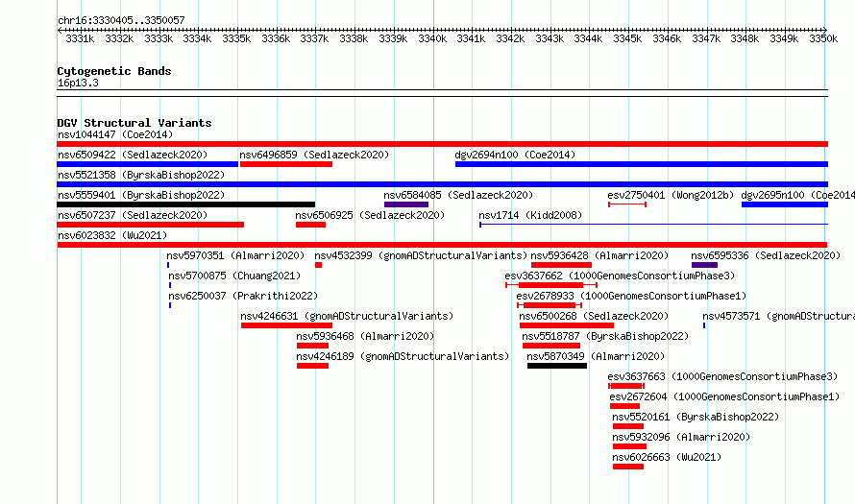
Task: Click nsv6500268 (Sedlazeck2020) label
Action: (x=594, y=316)
